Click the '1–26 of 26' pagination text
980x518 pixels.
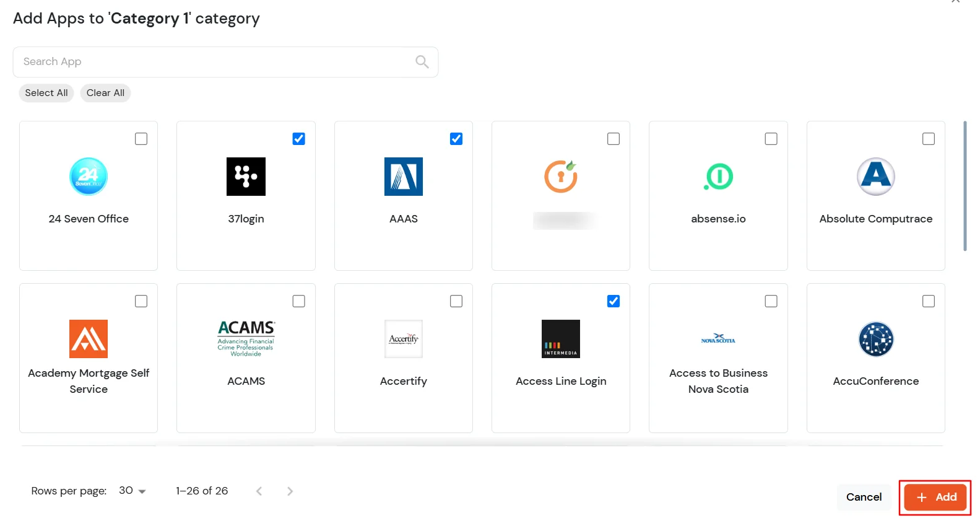click(x=202, y=491)
